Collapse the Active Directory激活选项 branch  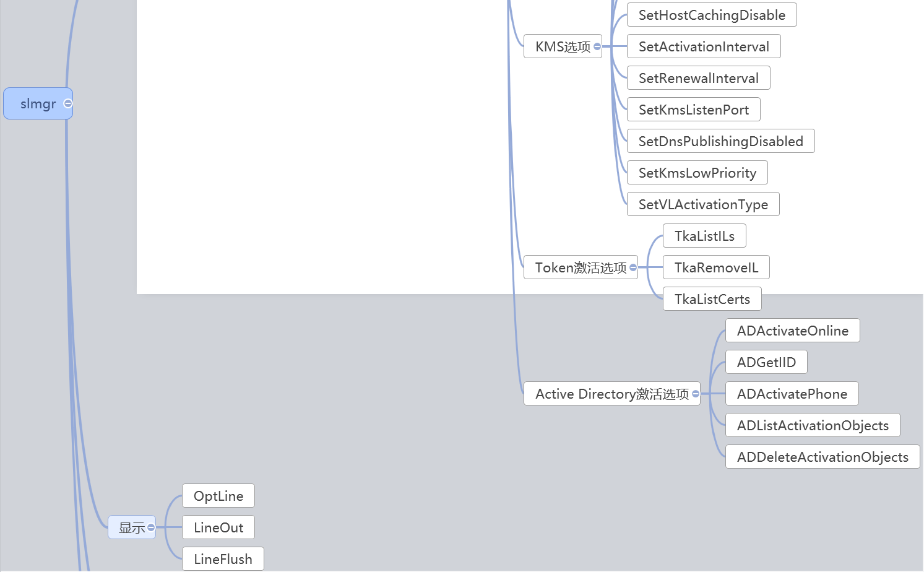(696, 394)
